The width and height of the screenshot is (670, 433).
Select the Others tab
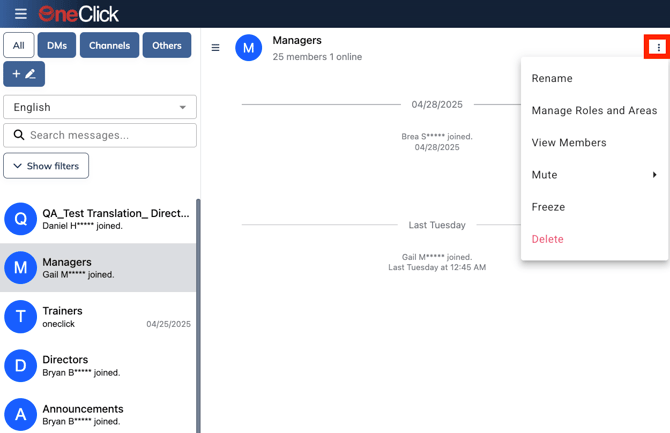pyautogui.click(x=167, y=45)
